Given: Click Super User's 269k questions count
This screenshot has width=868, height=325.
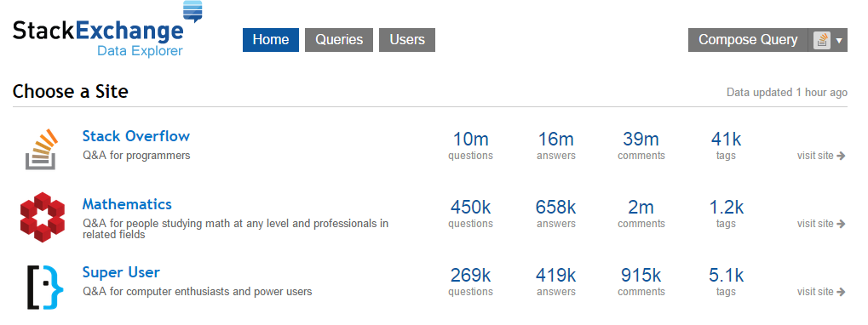Looking at the screenshot, I should click(x=470, y=275).
